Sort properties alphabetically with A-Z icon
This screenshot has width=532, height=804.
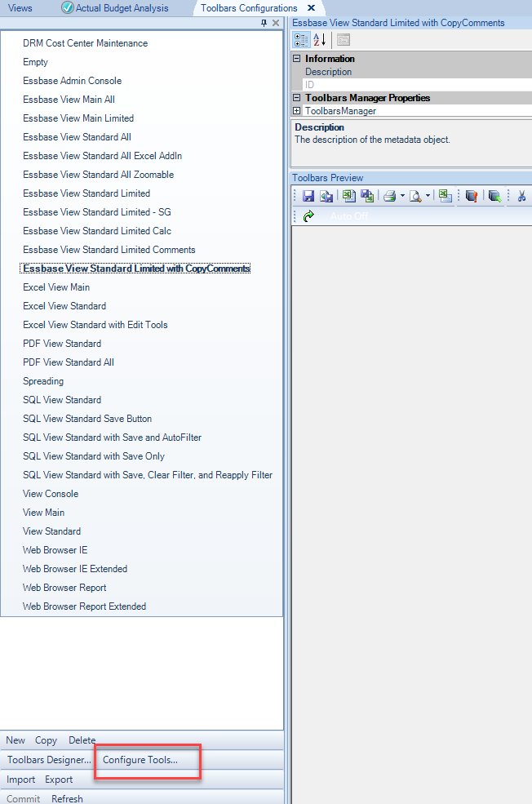(x=319, y=39)
